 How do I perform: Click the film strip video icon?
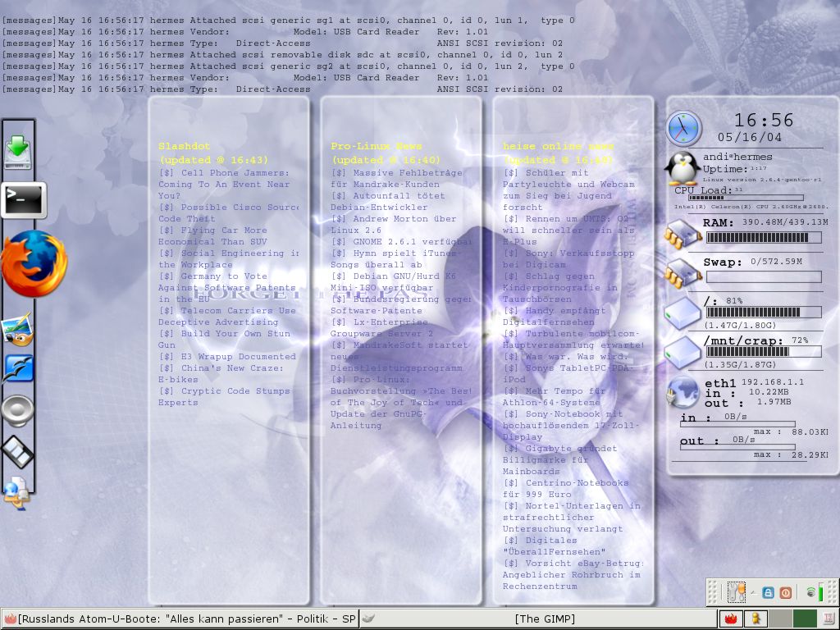18,451
